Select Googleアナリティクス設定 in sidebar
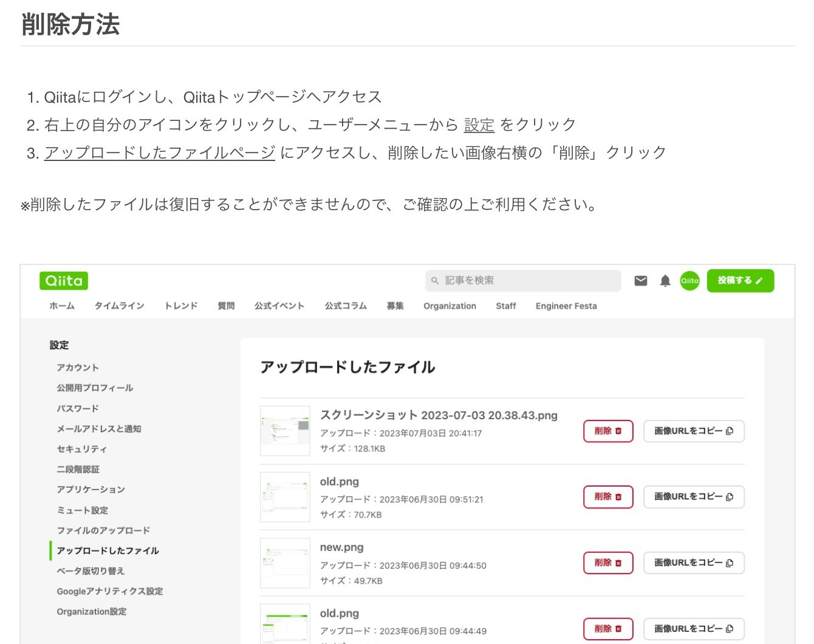Image resolution: width=814 pixels, height=644 pixels. point(110,591)
